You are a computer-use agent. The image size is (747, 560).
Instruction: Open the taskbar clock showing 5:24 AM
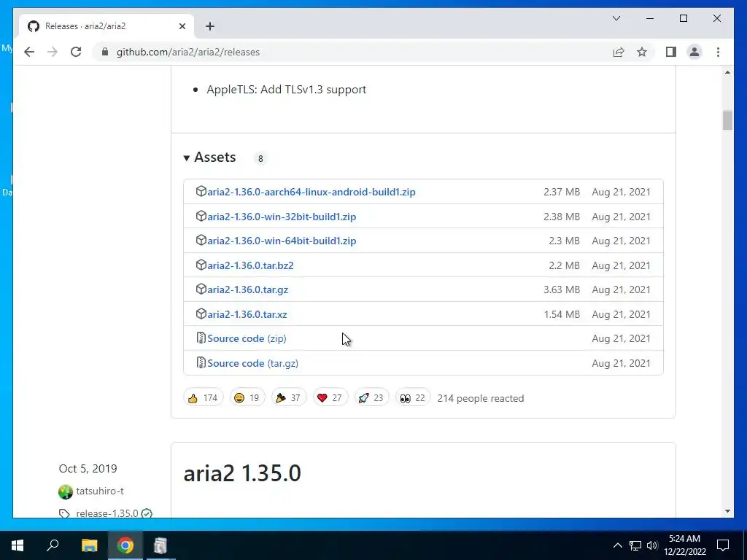685,545
